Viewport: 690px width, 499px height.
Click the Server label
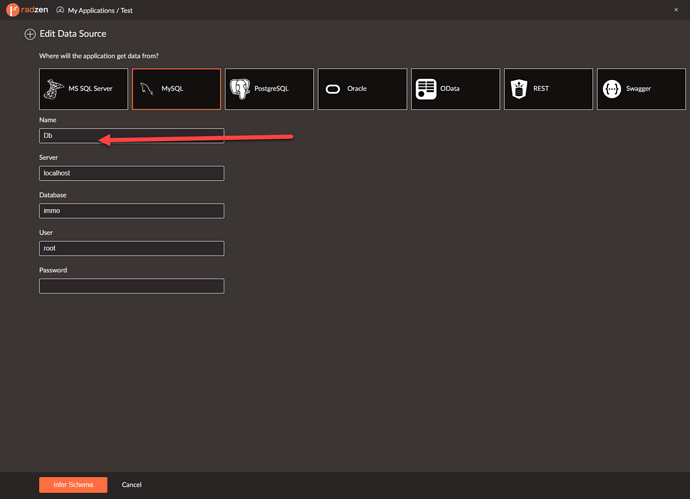pyautogui.click(x=48, y=158)
